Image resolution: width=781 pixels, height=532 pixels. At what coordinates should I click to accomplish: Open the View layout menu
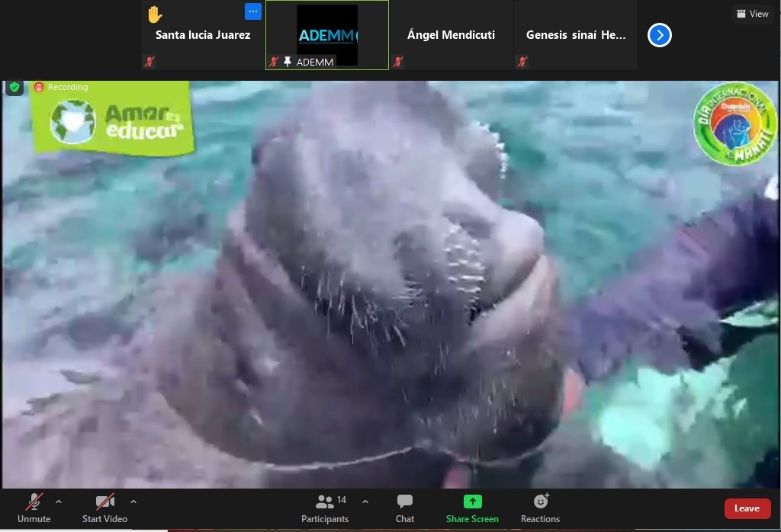tap(752, 14)
